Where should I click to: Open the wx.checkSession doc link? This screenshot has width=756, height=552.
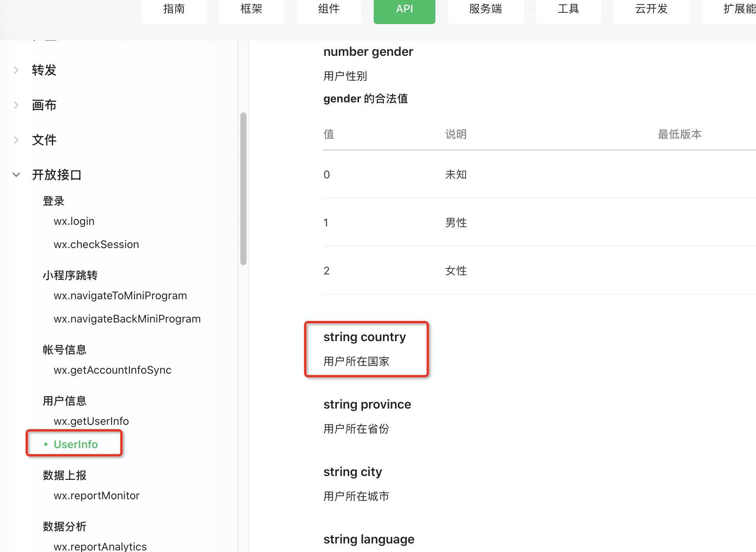click(96, 245)
